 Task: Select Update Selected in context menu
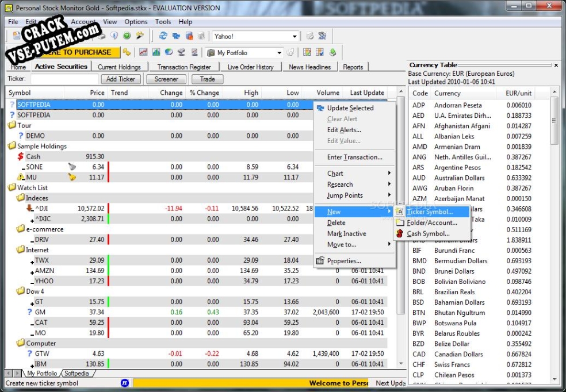(x=354, y=108)
